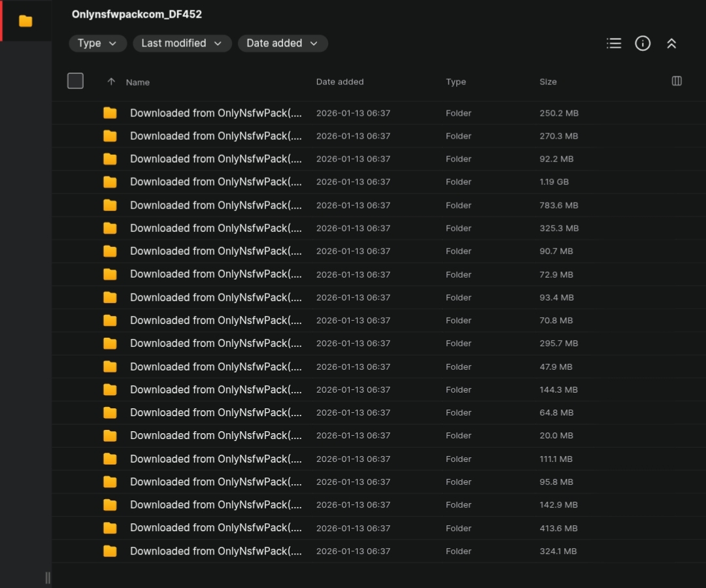This screenshot has height=588, width=706.
Task: Toggle the ascending sort arrow
Action: point(111,82)
